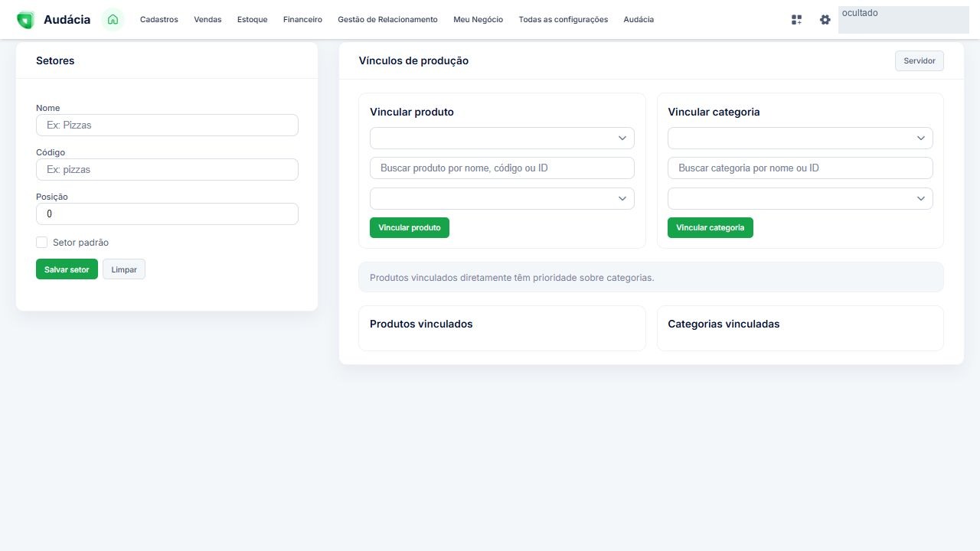Click the Audácia brand name text
980x551 pixels.
(x=67, y=20)
